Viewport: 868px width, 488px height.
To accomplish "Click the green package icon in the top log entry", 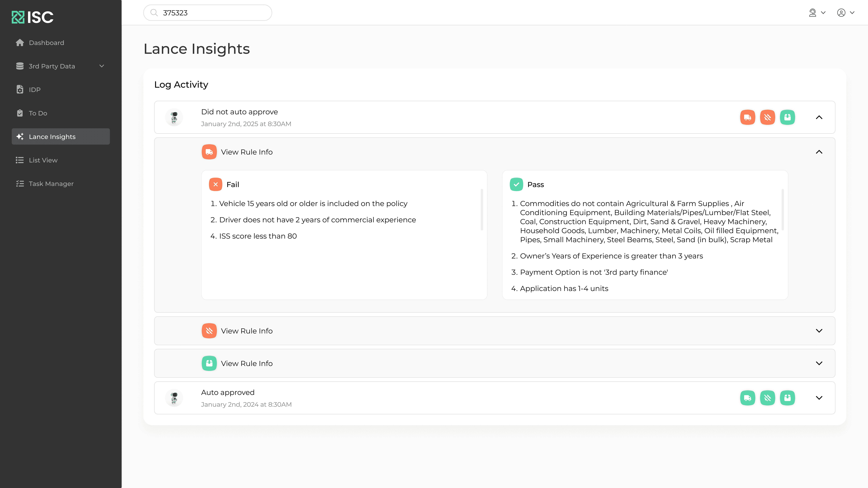I will click(787, 117).
